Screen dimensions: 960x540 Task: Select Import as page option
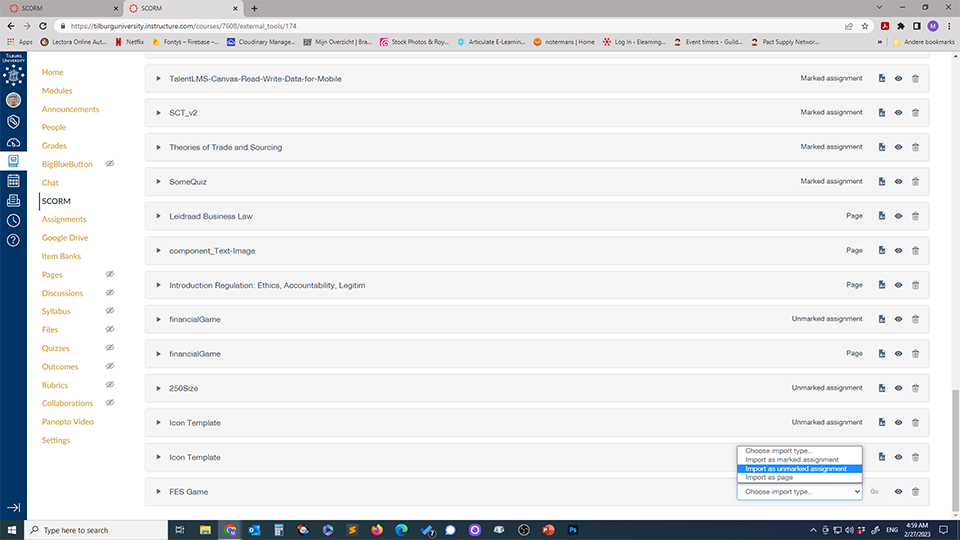800,478
